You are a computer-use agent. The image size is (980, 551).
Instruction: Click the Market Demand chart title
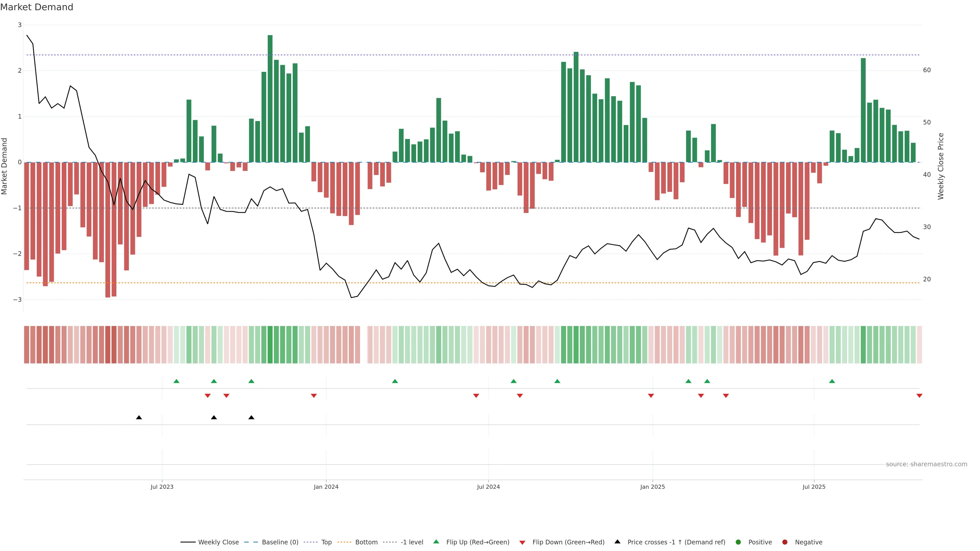point(36,7)
